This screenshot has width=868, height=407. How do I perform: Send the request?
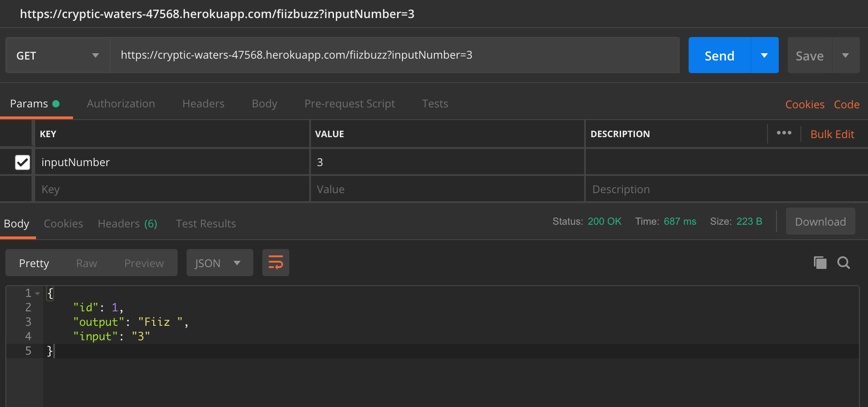click(x=719, y=55)
